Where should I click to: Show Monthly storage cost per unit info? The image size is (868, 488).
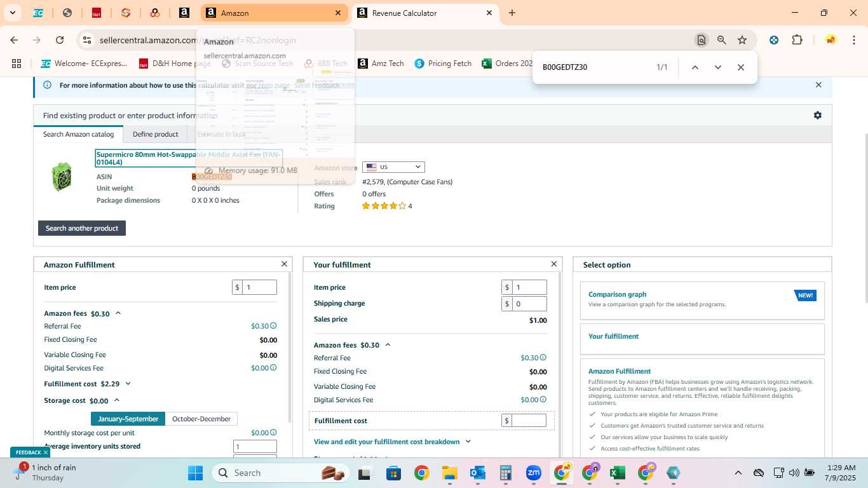273,433
